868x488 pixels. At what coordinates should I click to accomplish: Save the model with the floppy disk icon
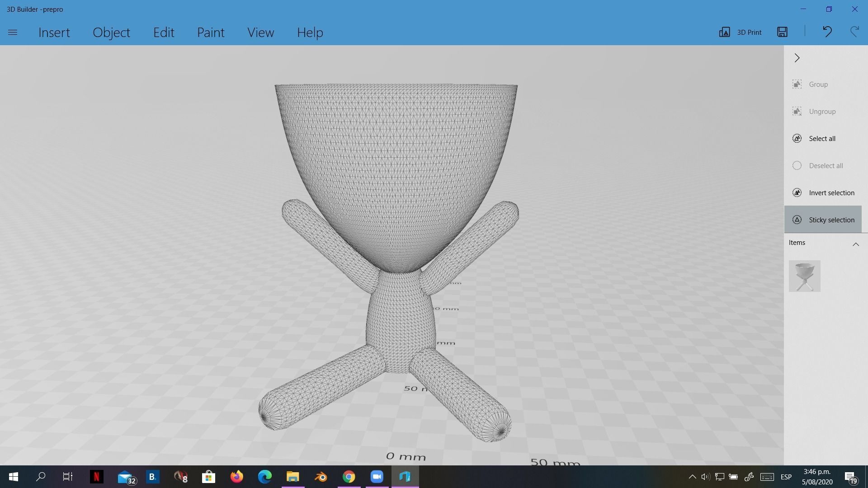(782, 32)
